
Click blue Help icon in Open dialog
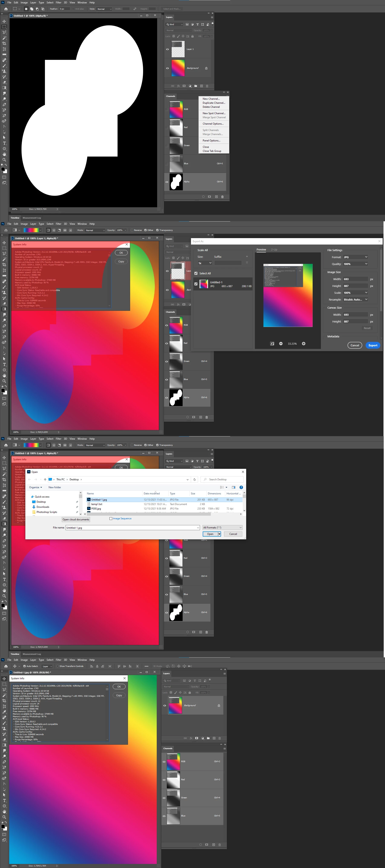[241, 487]
